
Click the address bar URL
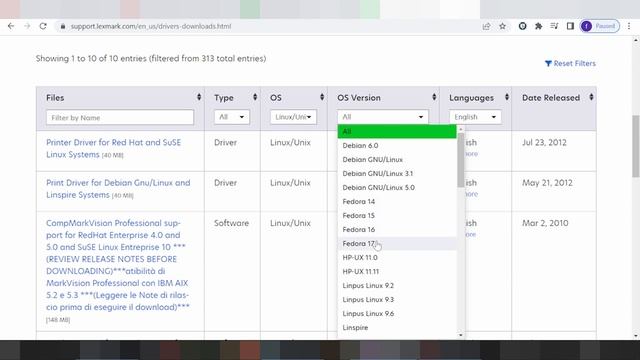pyautogui.click(x=151, y=26)
